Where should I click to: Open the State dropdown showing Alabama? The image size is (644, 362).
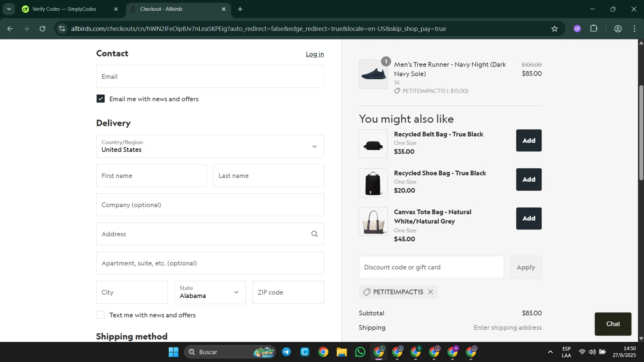(x=210, y=292)
